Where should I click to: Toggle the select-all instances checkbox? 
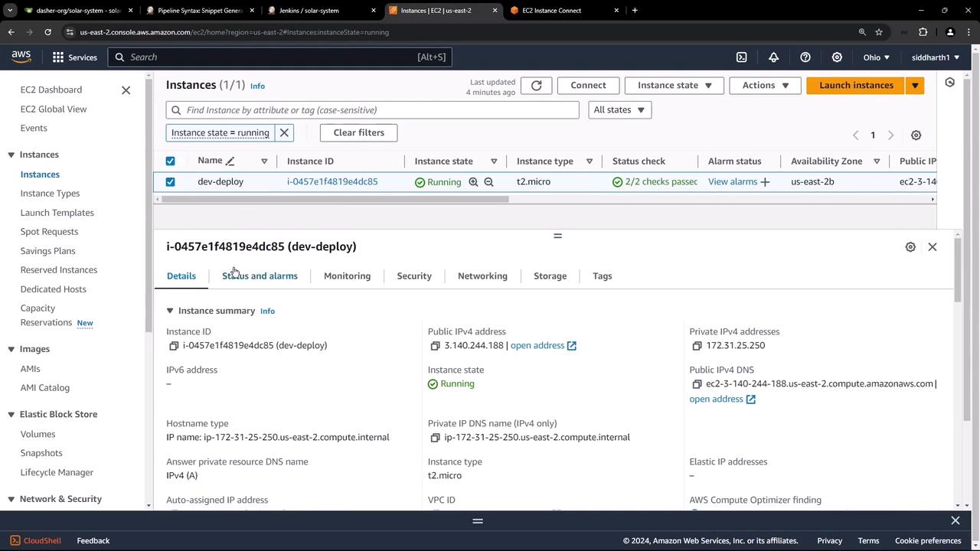pyautogui.click(x=170, y=161)
